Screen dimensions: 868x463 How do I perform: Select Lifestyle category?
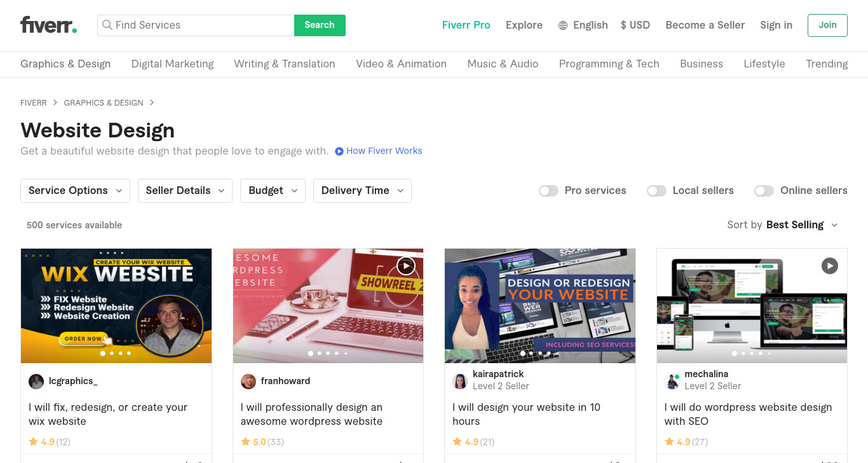(x=764, y=64)
